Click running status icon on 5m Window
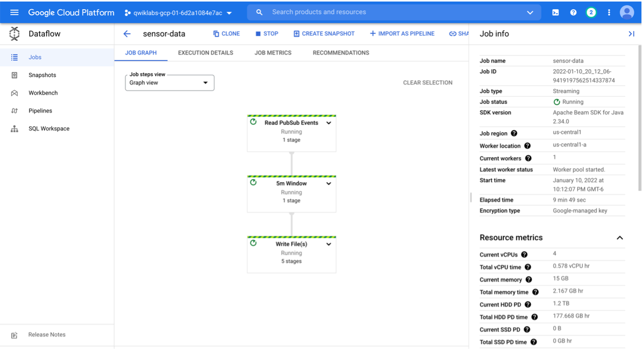644x351 pixels. click(x=254, y=183)
